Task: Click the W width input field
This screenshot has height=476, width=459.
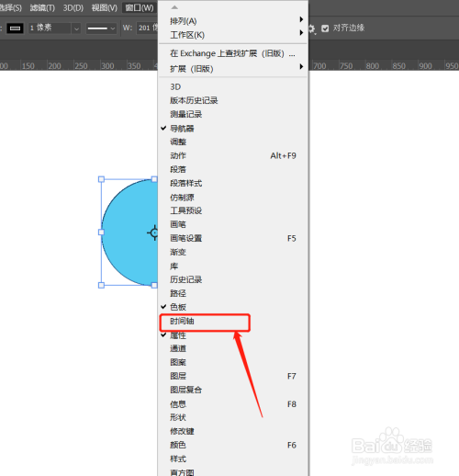Action: point(147,28)
